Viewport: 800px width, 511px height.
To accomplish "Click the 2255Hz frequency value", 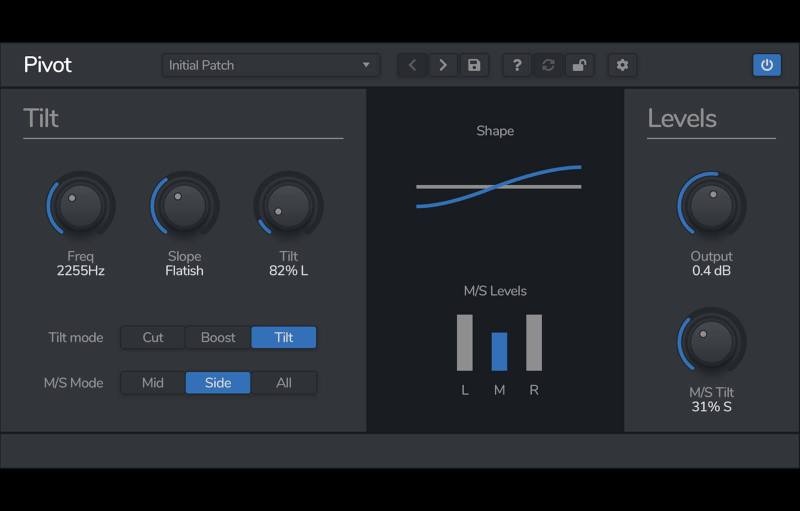I will [81, 271].
